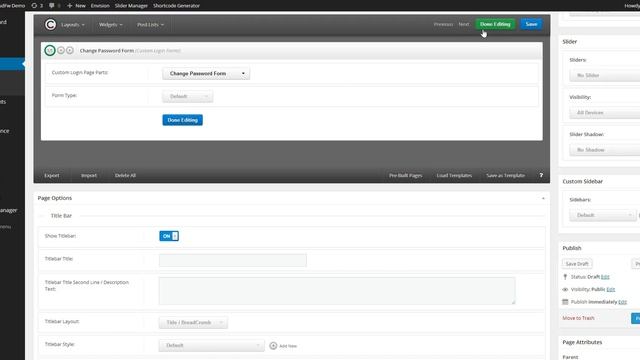Open the Sliders No Slider dropdown
The height and width of the screenshot is (360, 640).
604,76
